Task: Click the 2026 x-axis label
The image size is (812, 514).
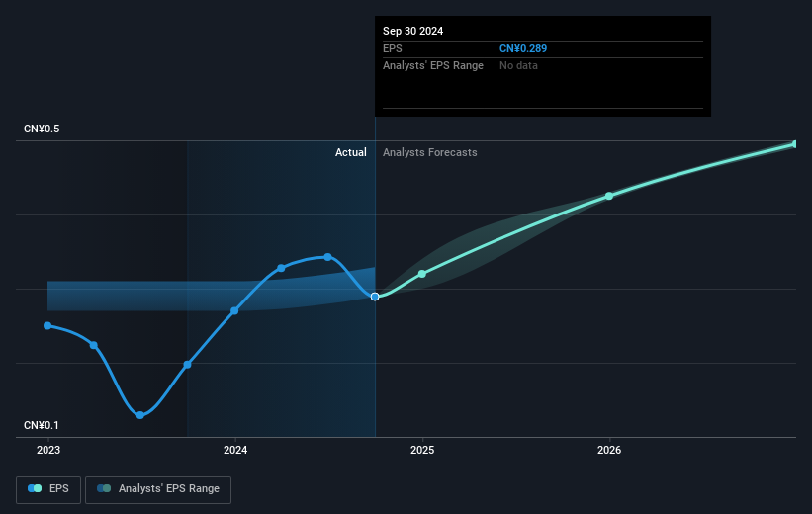Action: [609, 451]
